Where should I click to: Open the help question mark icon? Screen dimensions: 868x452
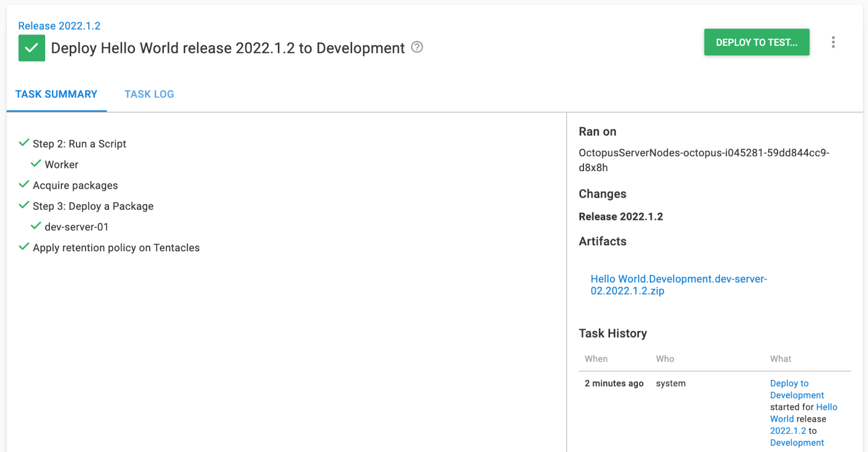pos(417,48)
